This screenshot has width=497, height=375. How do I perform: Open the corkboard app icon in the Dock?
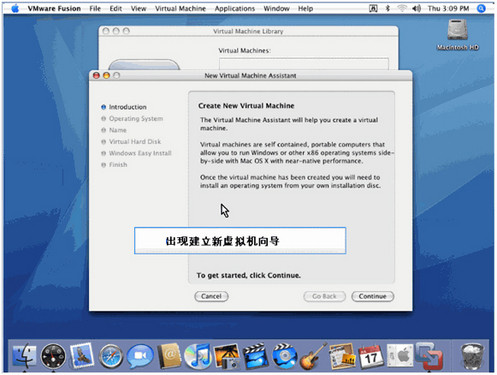coord(342,356)
